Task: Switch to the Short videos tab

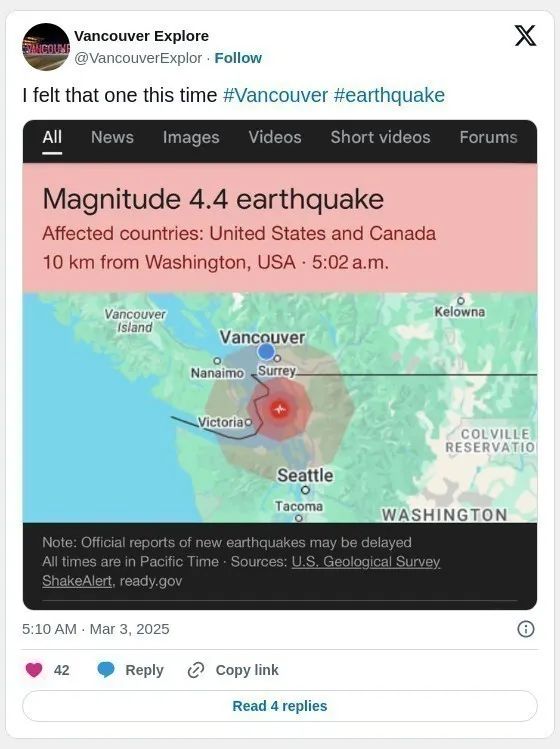Action: point(380,137)
